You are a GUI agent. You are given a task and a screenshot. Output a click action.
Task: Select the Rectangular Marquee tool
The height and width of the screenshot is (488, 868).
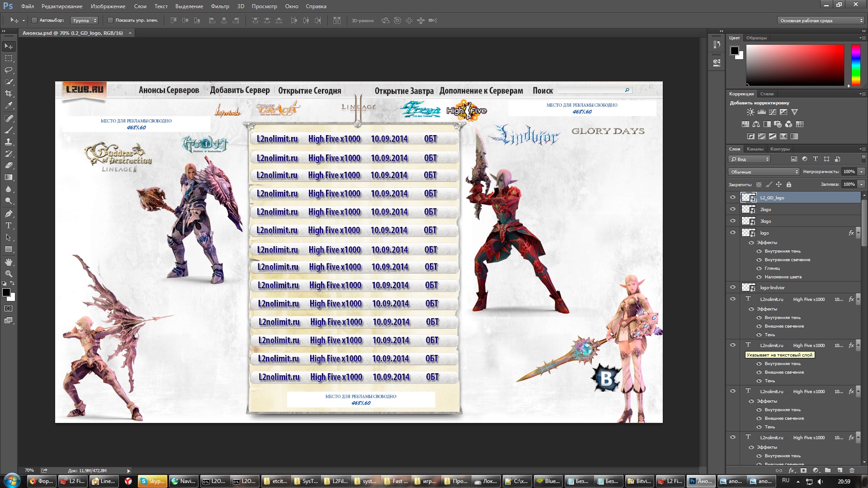pyautogui.click(x=9, y=58)
